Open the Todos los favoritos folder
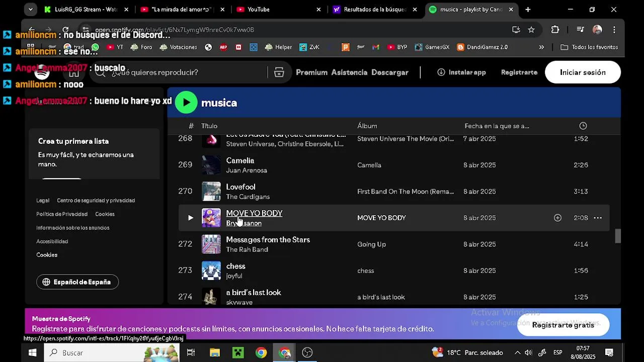 [x=589, y=47]
